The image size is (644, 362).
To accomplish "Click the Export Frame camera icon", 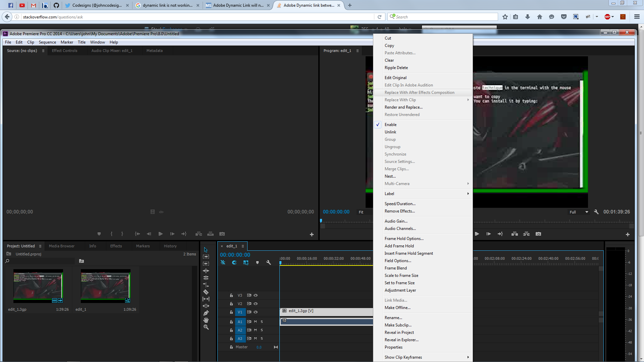I will coord(538,234).
